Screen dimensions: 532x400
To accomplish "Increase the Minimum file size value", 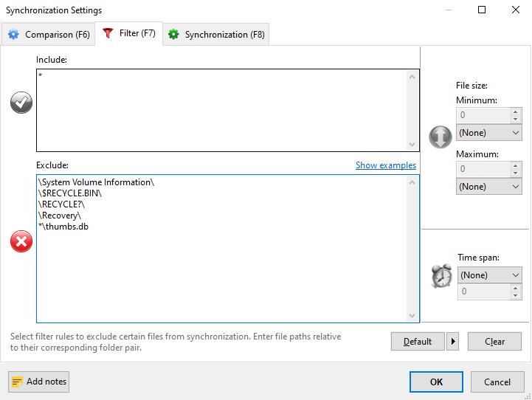I will point(515,111).
